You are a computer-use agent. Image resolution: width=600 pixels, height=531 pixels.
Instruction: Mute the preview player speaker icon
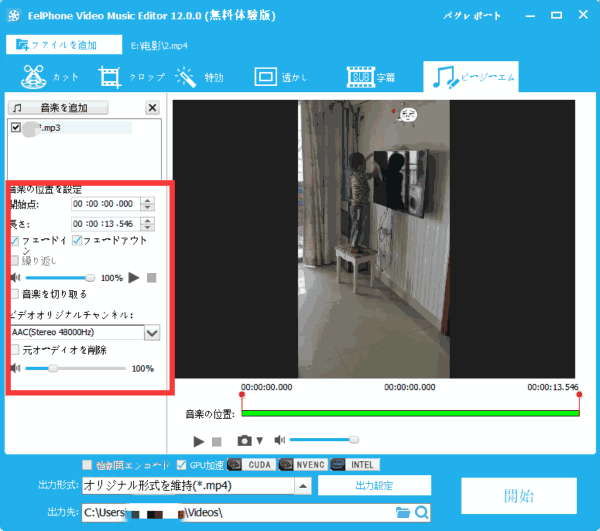click(x=280, y=440)
